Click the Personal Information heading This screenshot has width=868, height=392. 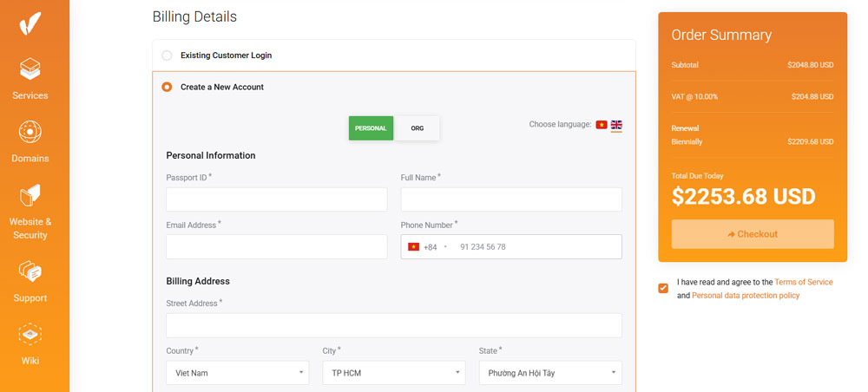click(211, 155)
